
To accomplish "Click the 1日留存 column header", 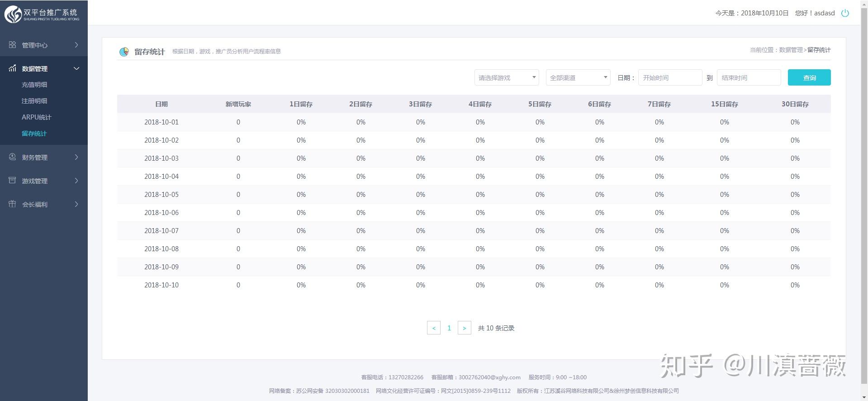I will (301, 104).
